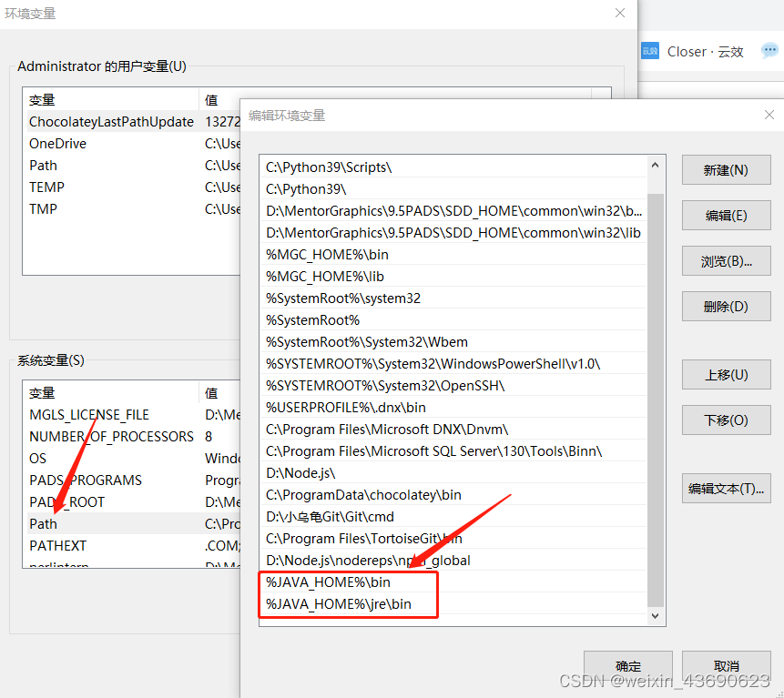Select the C:\Python39\Scripts\ entry

[453, 167]
